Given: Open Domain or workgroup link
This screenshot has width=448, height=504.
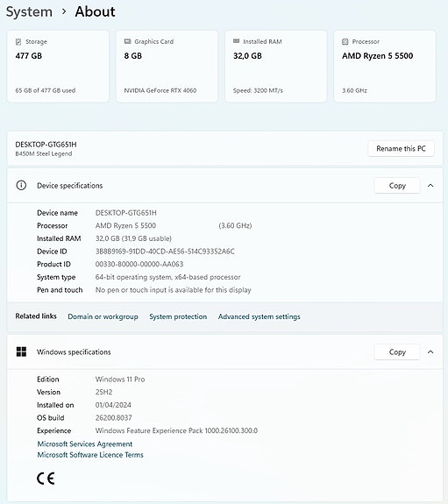Looking at the screenshot, I should point(103,316).
